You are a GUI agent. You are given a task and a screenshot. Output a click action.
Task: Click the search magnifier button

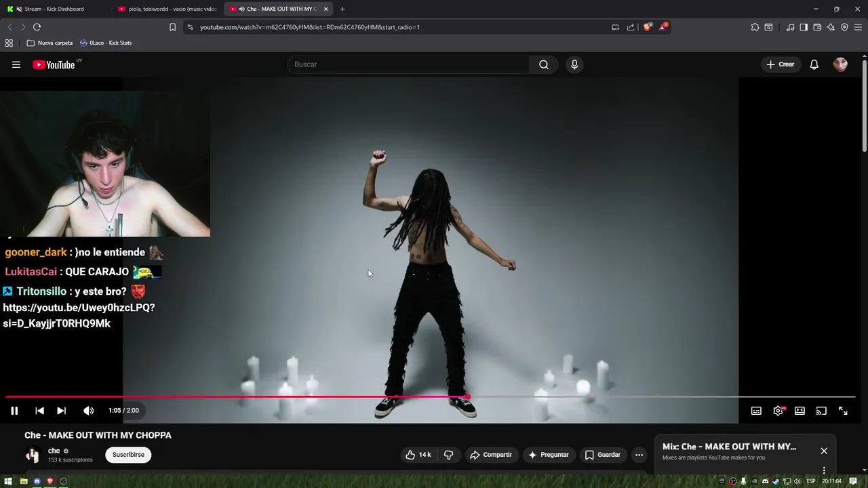[x=544, y=64]
